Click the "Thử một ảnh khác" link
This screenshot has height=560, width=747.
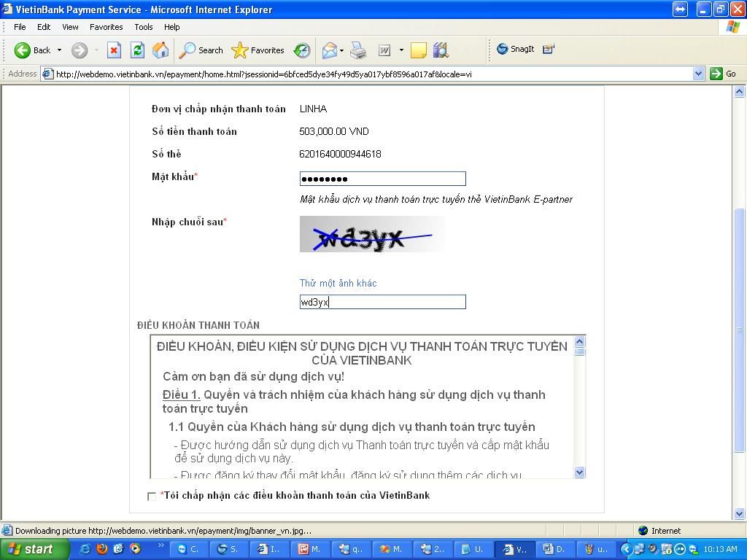pyautogui.click(x=338, y=284)
